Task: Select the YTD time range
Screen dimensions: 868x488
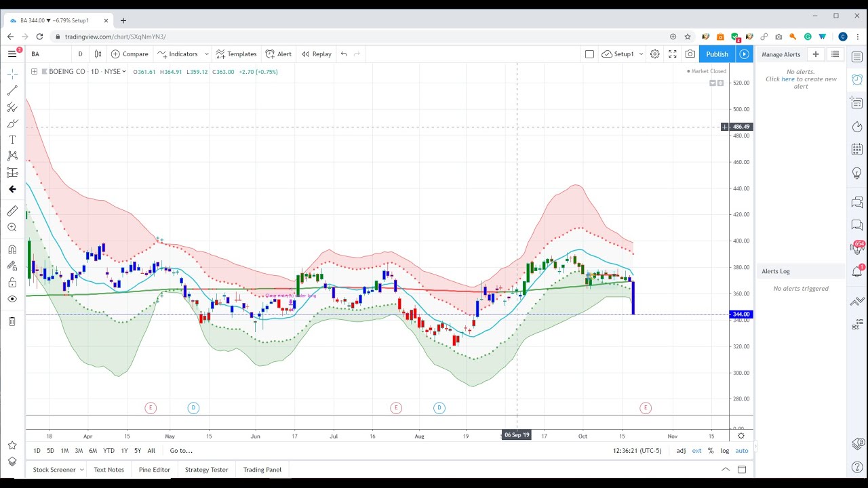Action: click(108, 451)
